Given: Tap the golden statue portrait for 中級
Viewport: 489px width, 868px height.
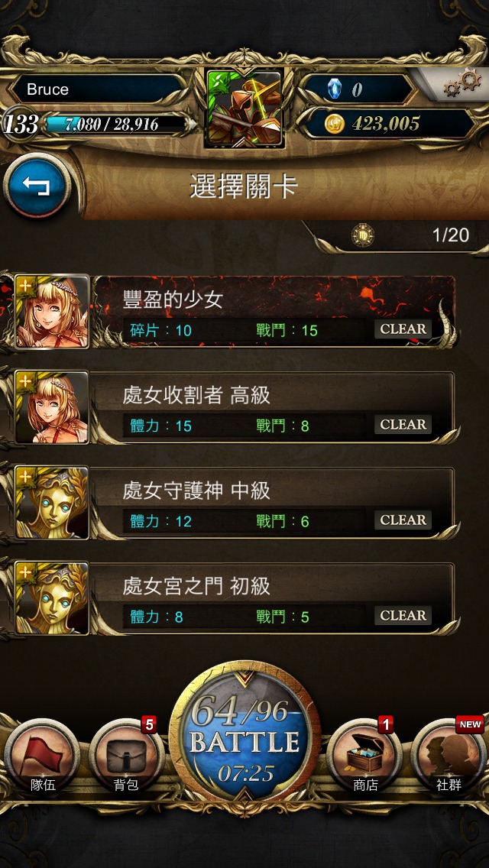Looking at the screenshot, I should [x=51, y=503].
